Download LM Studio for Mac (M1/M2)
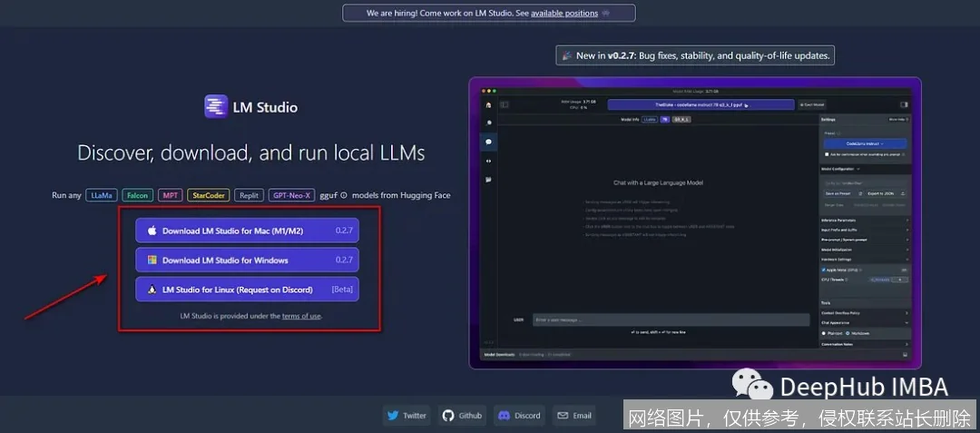This screenshot has width=980, height=433. pyautogui.click(x=247, y=231)
